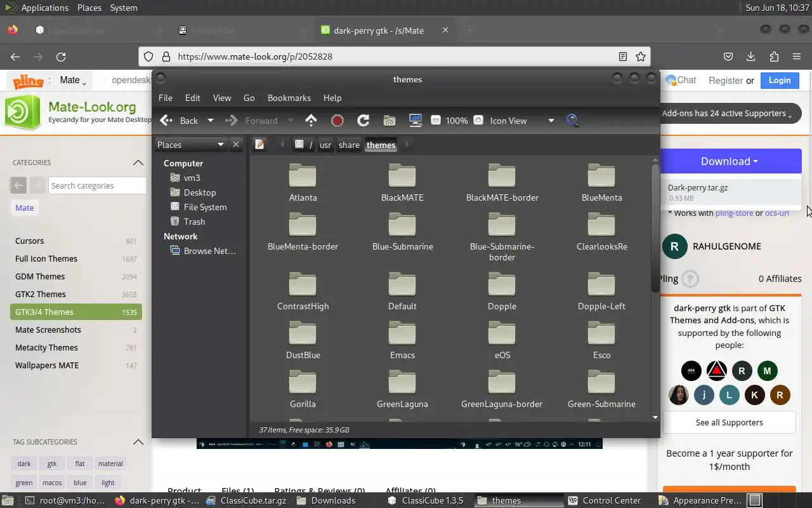
Task: Select File System in Places sidebar
Action: coord(198,207)
